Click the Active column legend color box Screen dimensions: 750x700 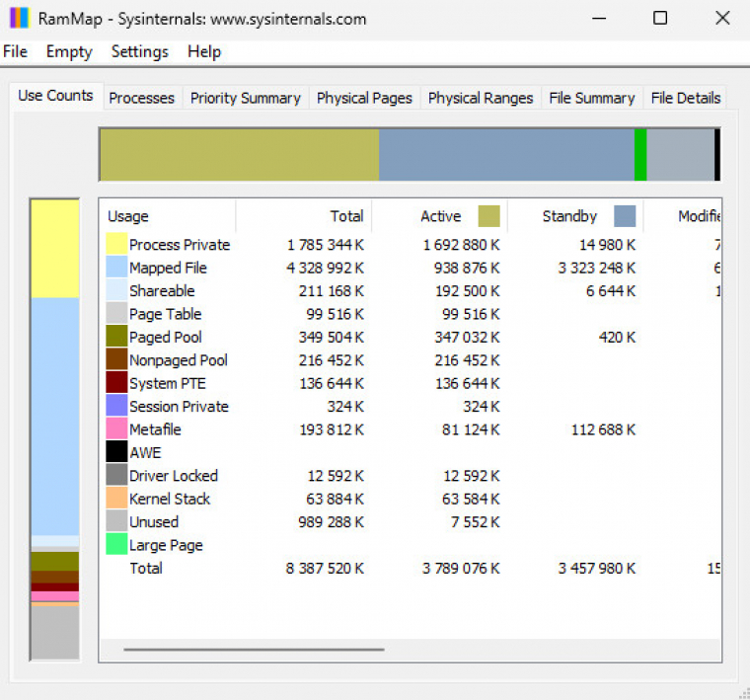[488, 216]
